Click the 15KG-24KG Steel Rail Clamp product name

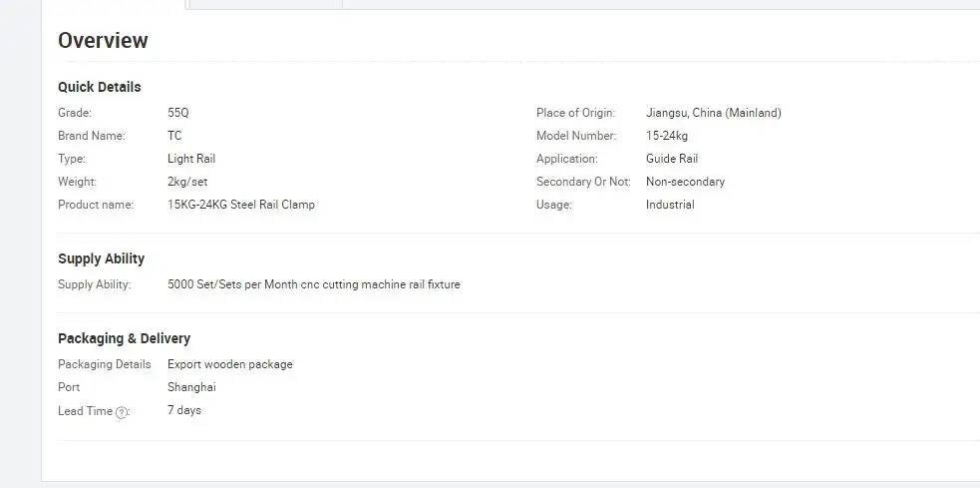(241, 205)
